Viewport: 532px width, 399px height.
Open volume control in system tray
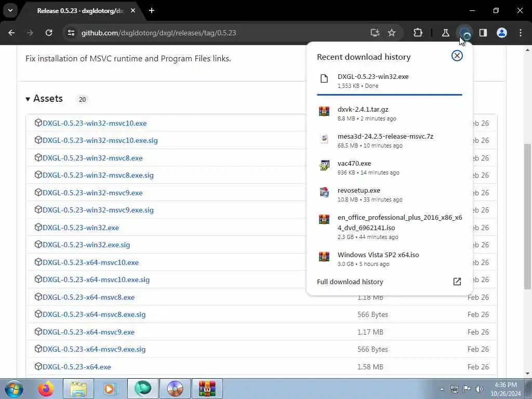(x=480, y=389)
